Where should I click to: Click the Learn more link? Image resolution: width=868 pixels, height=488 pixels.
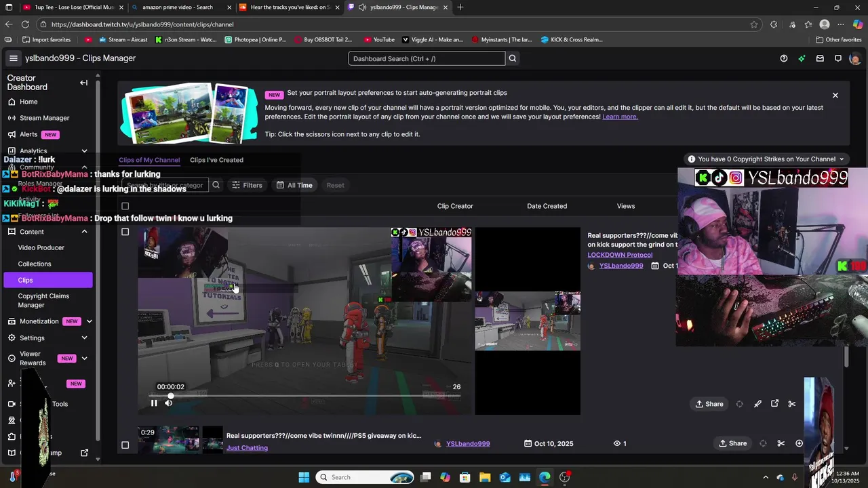tap(620, 117)
